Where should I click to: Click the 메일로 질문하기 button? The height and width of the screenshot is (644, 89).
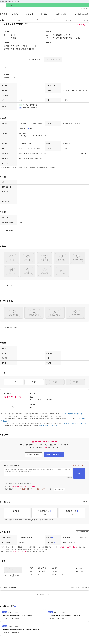pos(59,489)
